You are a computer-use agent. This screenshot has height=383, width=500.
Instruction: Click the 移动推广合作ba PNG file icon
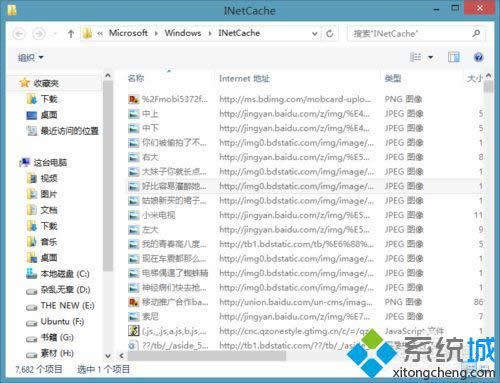133,302
